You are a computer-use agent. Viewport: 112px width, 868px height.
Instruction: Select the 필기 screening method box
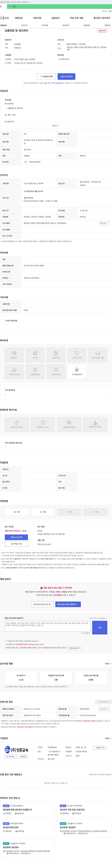69,512
